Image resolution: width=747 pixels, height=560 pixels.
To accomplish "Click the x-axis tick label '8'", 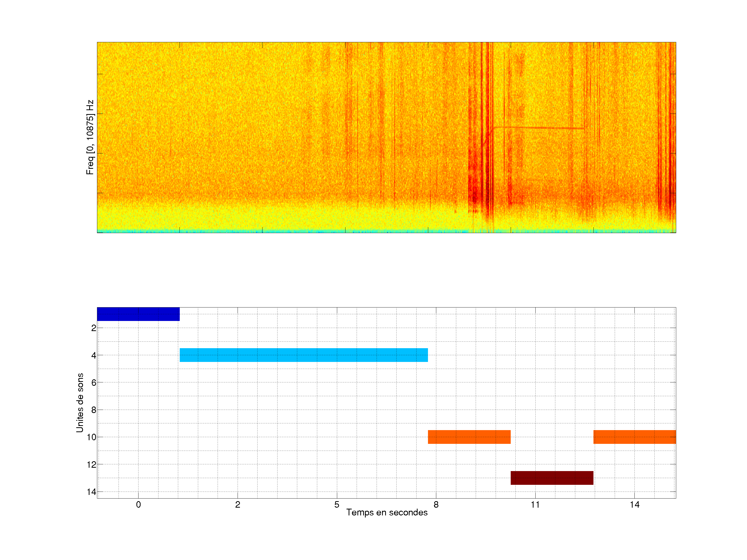I will pyautogui.click(x=436, y=505).
